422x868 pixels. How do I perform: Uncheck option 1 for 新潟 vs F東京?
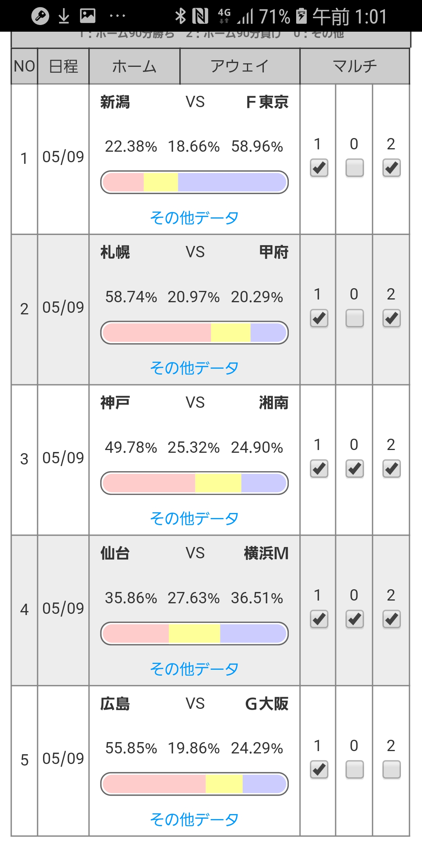pos(319,168)
